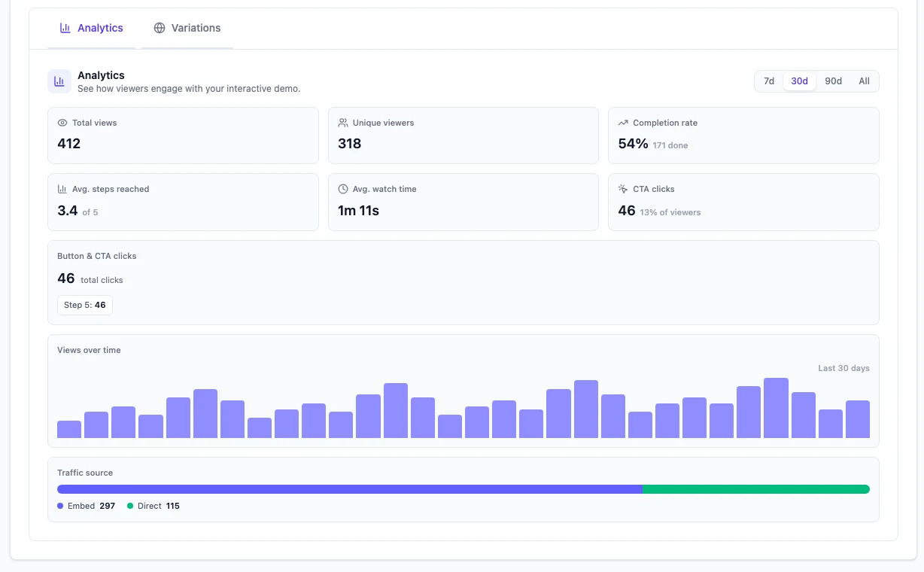Click the 1m 11s watch time value
This screenshot has height=572, width=924.
pos(359,211)
